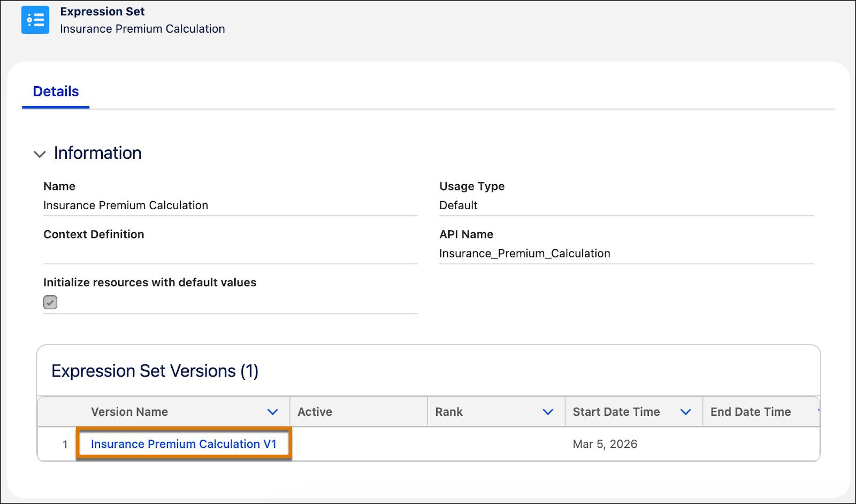Switch to the Details tab

coord(55,91)
